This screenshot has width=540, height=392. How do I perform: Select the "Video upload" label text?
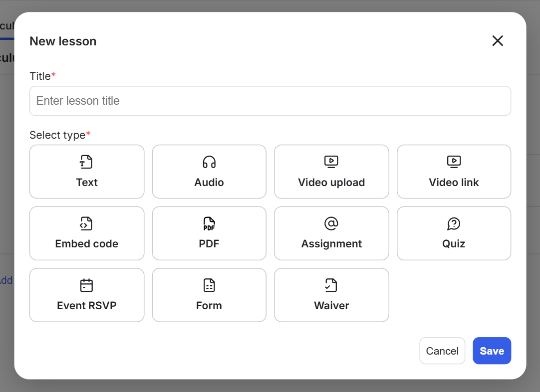[x=331, y=183]
